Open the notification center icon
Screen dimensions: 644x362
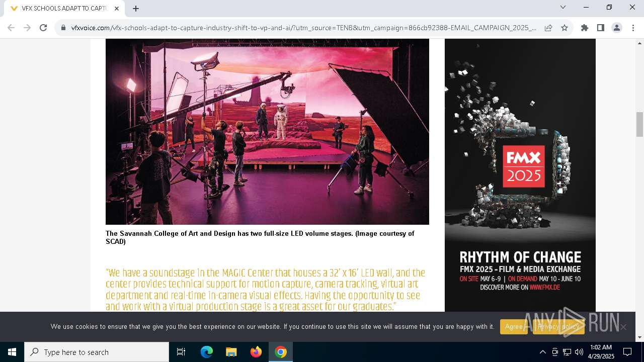coord(627,352)
